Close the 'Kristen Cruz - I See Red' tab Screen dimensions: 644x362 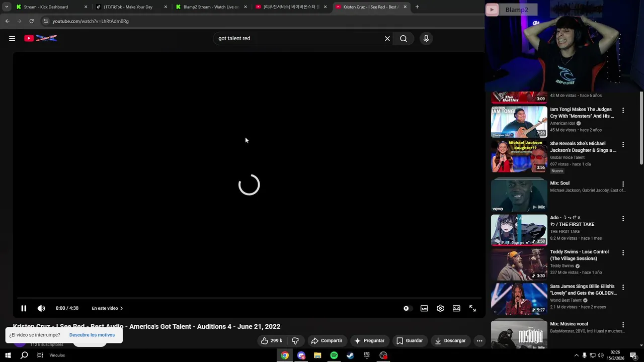tap(405, 7)
